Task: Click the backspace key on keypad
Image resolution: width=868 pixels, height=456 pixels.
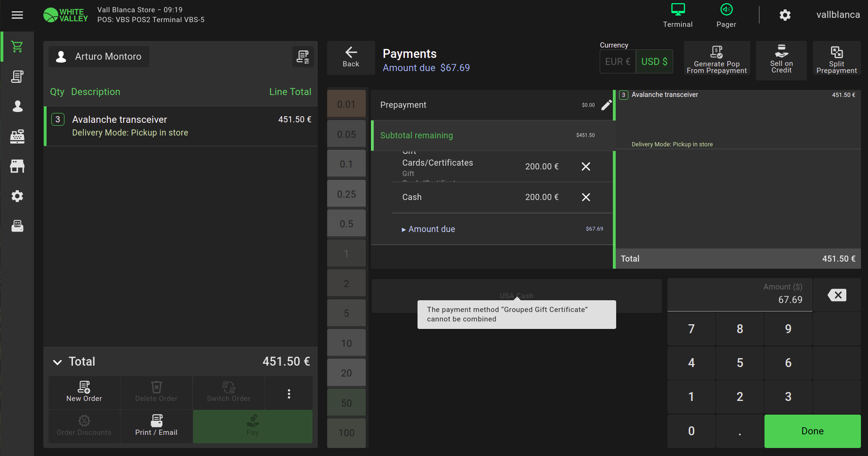Action: [837, 295]
